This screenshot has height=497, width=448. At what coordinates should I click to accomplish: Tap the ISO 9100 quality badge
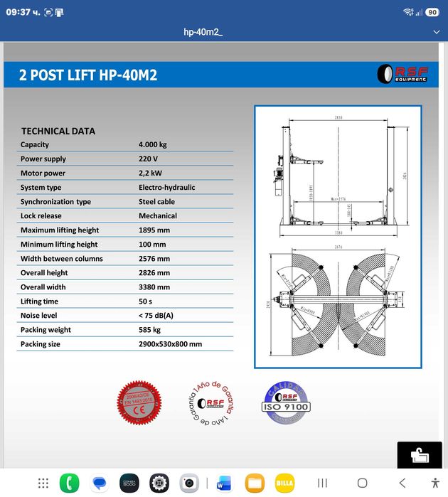pos(286,402)
